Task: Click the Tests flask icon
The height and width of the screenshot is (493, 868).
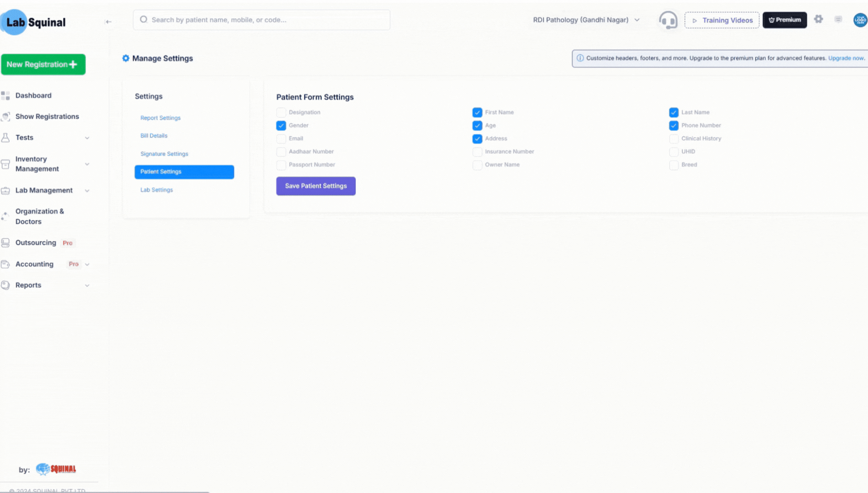Action: (x=5, y=138)
